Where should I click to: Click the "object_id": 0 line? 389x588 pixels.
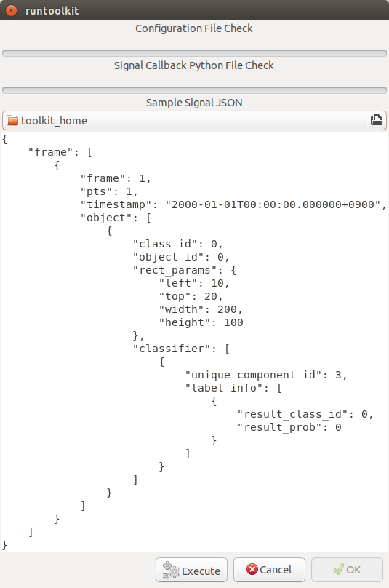(x=181, y=258)
